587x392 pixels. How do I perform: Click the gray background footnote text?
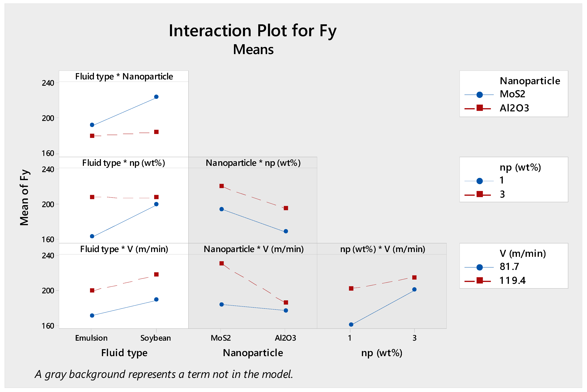coord(164,374)
